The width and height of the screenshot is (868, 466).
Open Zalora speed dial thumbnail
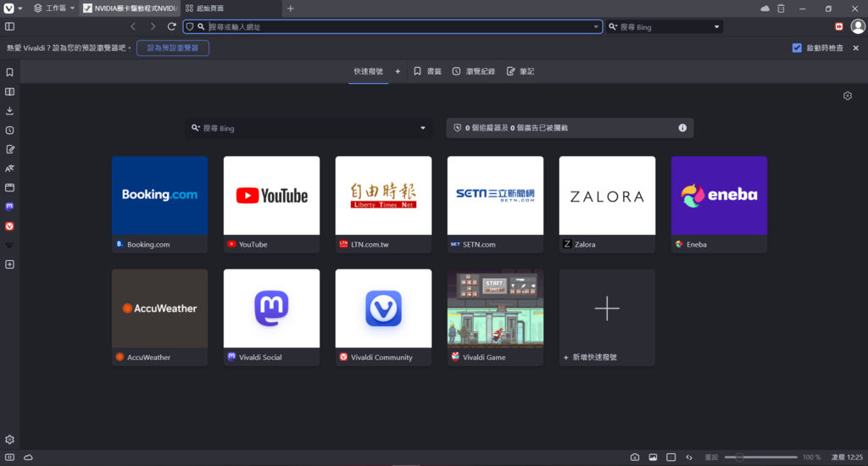tap(607, 196)
